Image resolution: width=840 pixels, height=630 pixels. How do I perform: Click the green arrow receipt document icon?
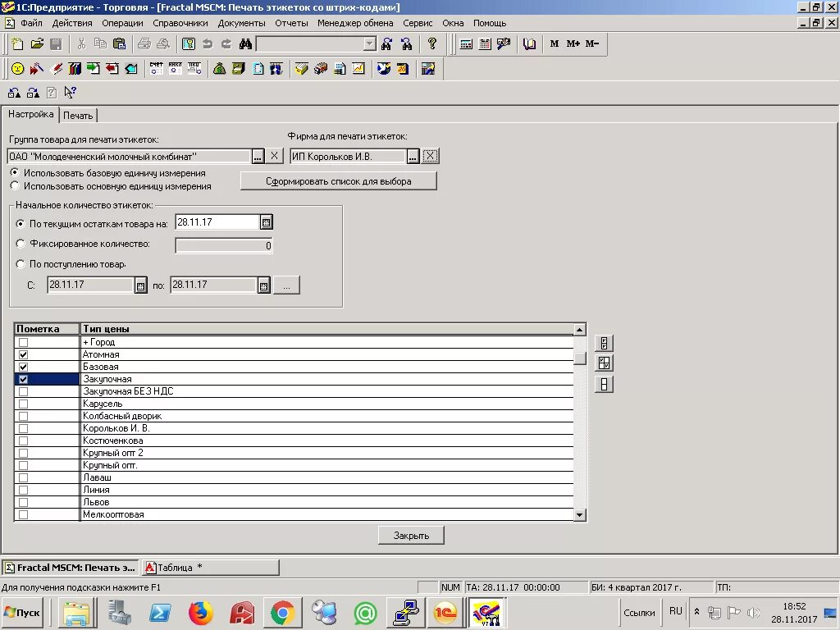point(94,69)
